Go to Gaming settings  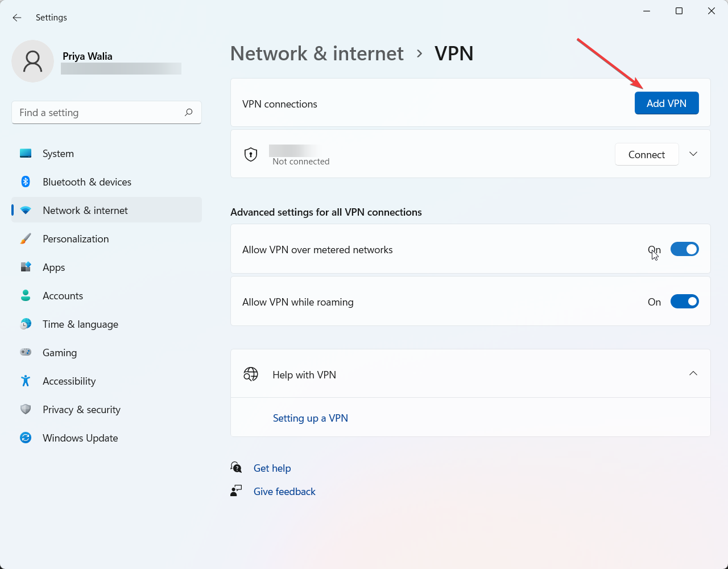point(106,352)
